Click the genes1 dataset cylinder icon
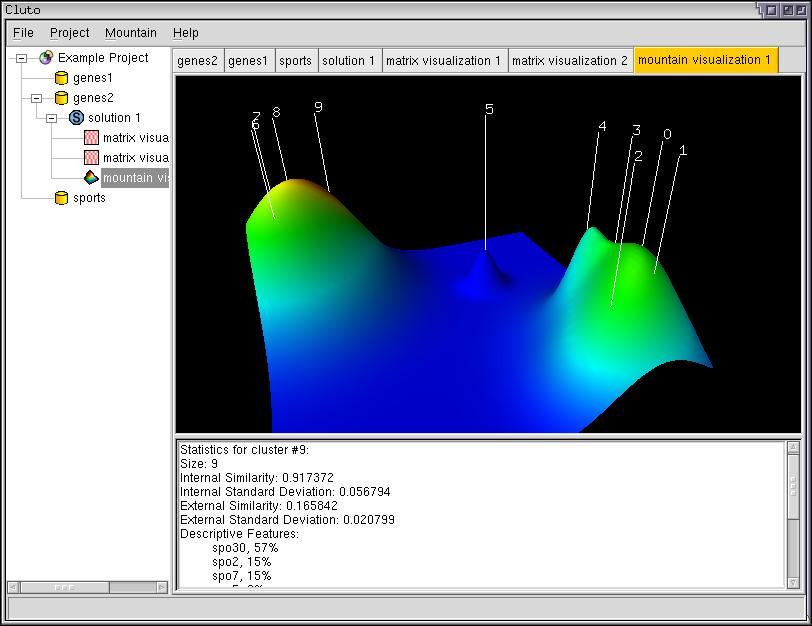The image size is (812, 626). click(61, 78)
